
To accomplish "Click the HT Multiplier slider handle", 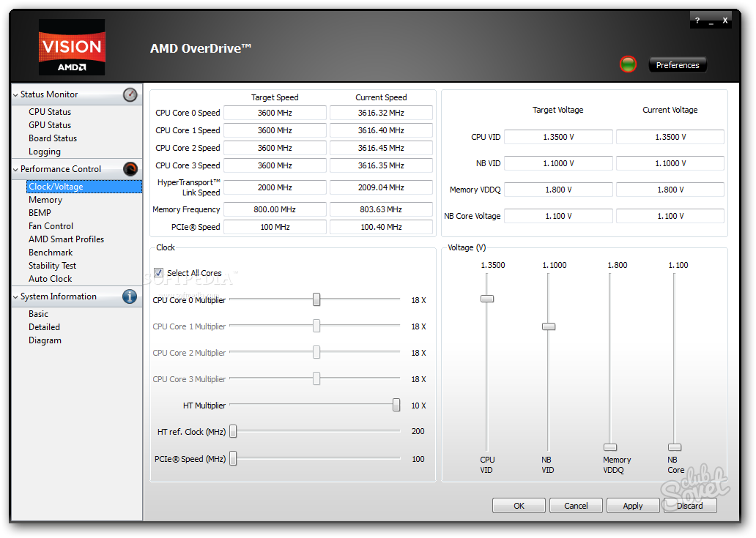I will pyautogui.click(x=396, y=405).
